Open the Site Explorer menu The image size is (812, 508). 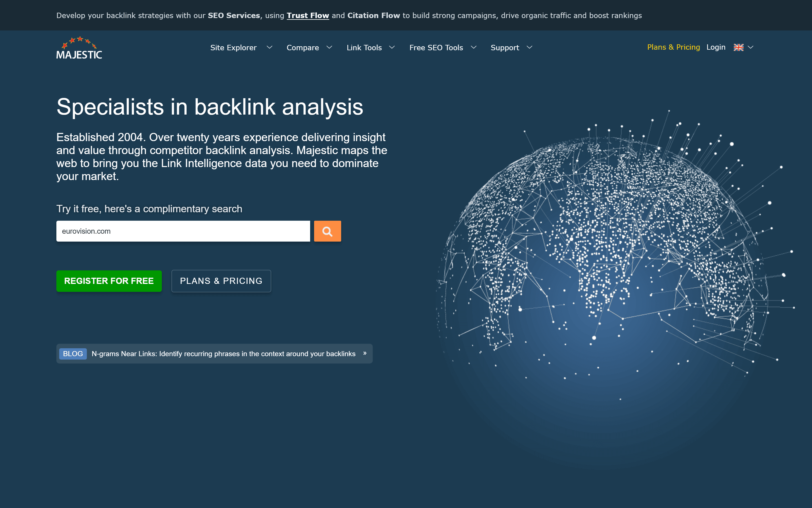click(x=233, y=48)
